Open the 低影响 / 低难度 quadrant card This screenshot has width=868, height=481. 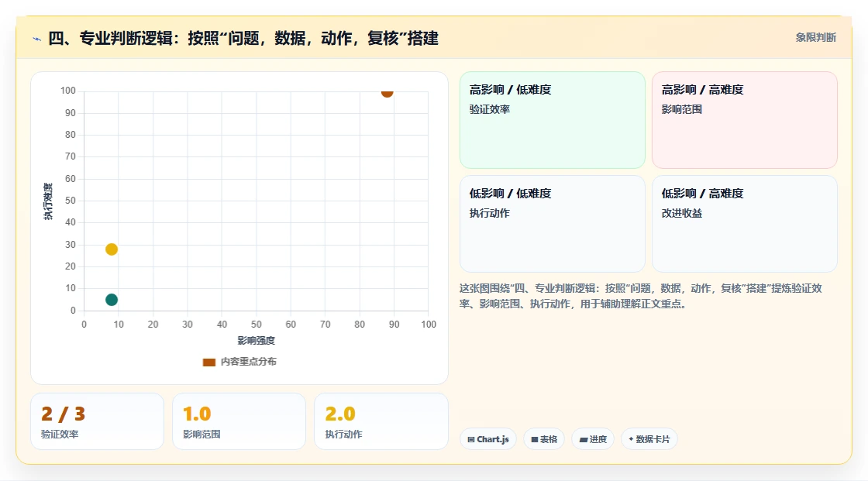pos(553,224)
